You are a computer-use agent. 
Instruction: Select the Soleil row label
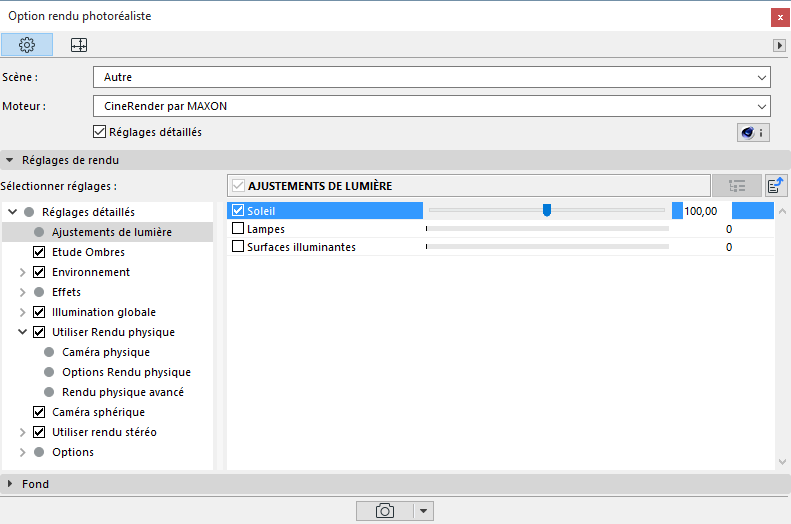[261, 211]
